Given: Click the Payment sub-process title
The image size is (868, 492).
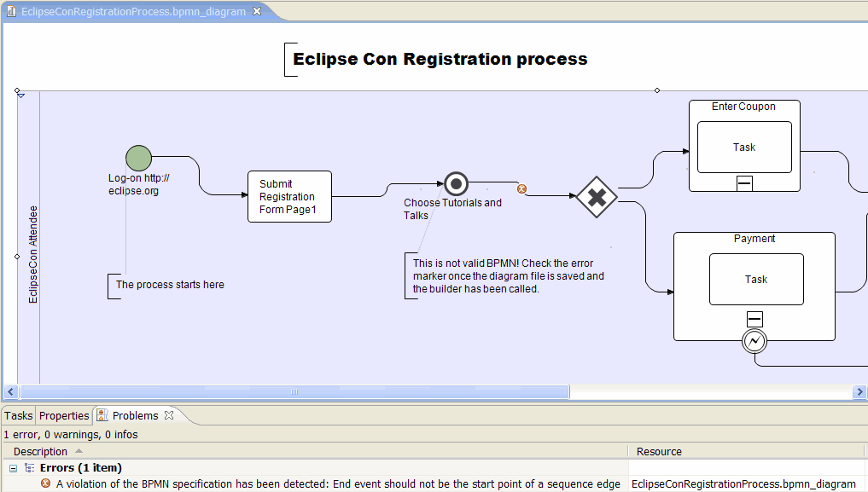Looking at the screenshot, I should pos(754,239).
